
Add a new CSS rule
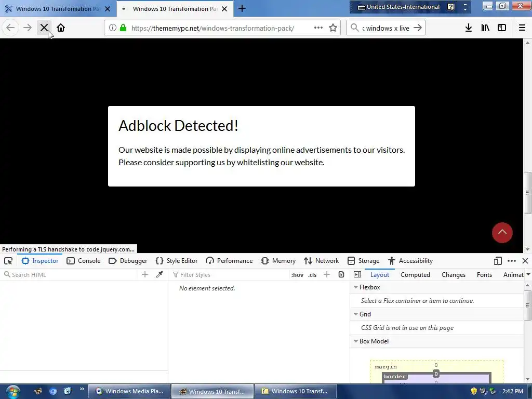(327, 274)
